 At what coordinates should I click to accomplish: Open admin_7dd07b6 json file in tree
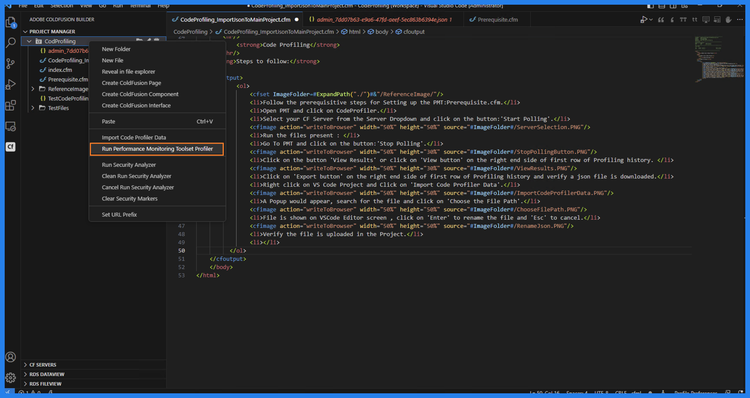[x=68, y=51]
